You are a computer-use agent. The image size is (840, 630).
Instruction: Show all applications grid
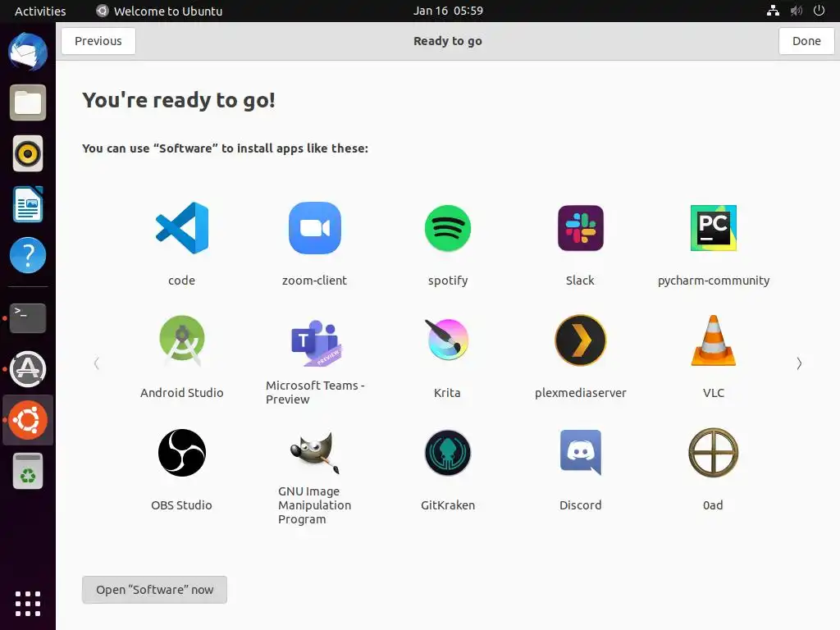click(x=28, y=605)
